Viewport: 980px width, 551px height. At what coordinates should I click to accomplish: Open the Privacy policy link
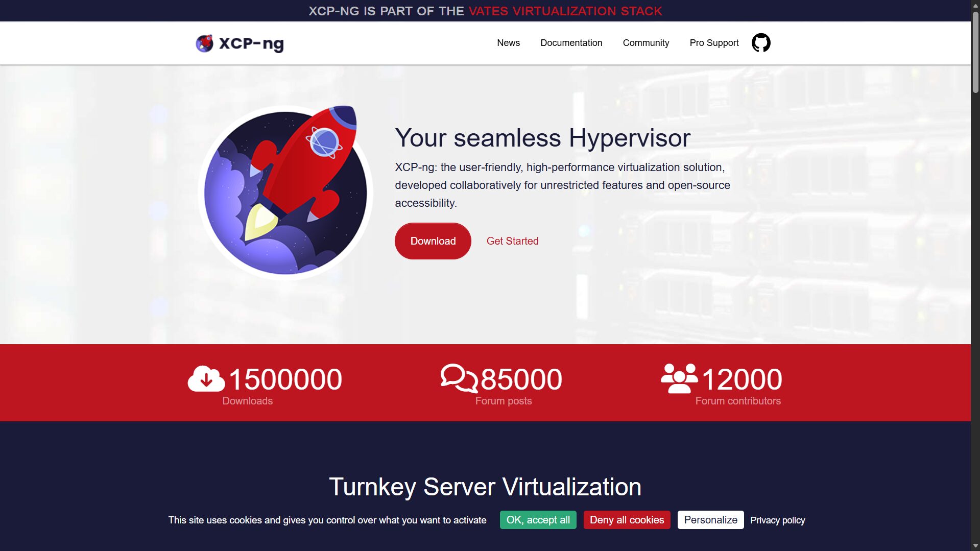777,520
